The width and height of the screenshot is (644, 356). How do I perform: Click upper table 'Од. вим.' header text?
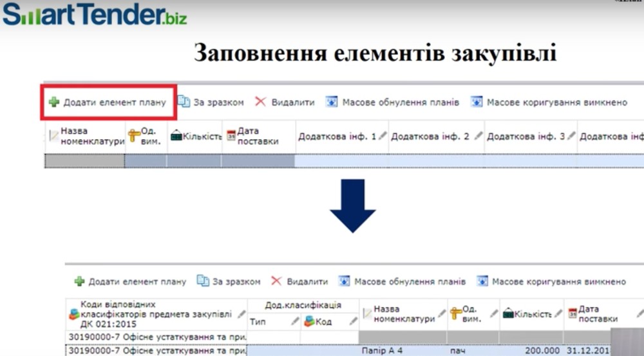pos(150,136)
